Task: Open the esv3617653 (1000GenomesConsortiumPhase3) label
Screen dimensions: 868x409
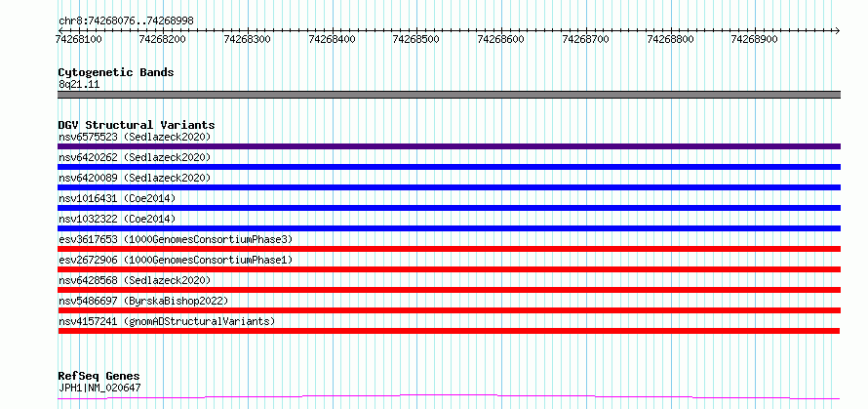Action: pos(176,239)
